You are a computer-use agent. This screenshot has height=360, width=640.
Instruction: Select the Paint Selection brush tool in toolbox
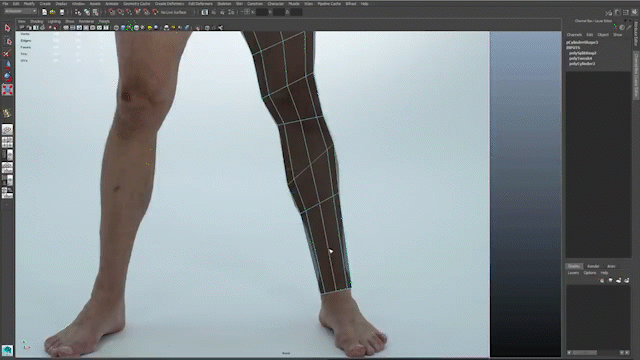(7, 53)
